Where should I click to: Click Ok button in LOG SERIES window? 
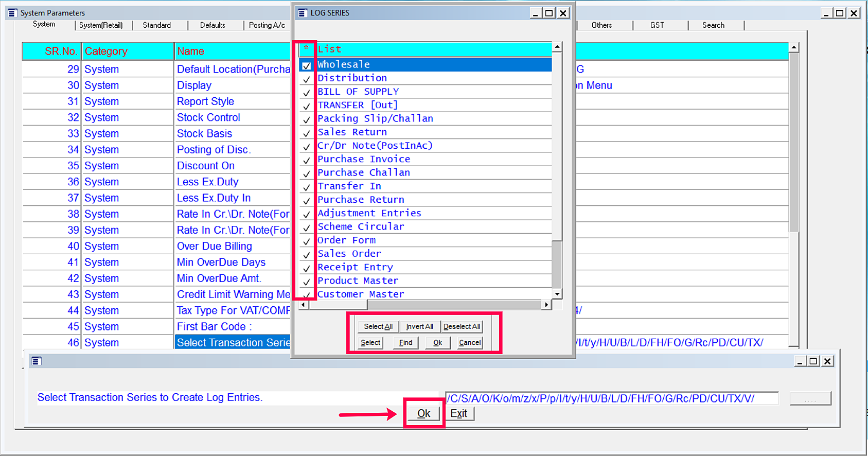coord(438,342)
